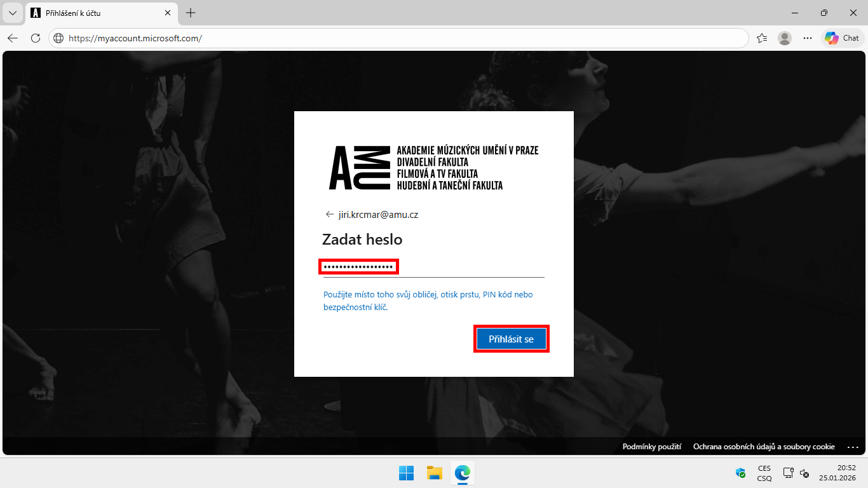The width and height of the screenshot is (868, 488).
Task: Expand the footer ellipsis more options
Action: coord(852,447)
